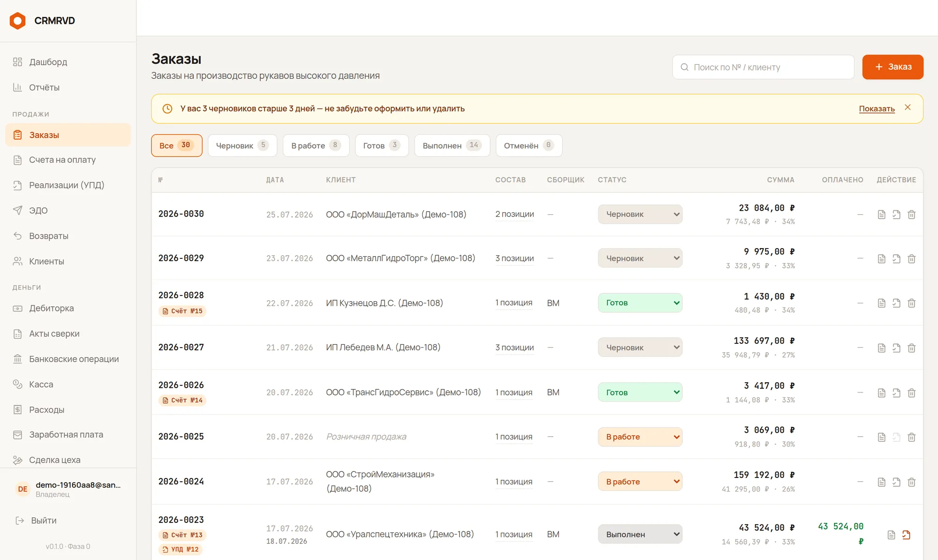Open the Счёт №15 badge

182,311
